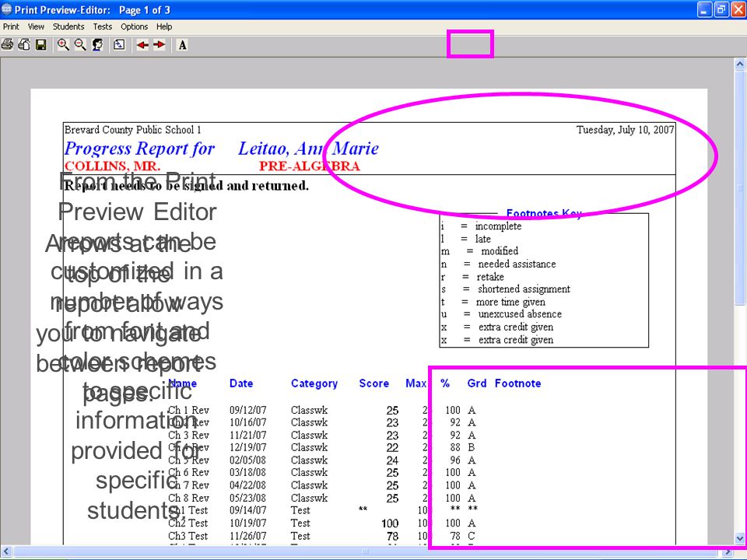Image resolution: width=747 pixels, height=560 pixels.
Task: Click the date '11/21/07' in the table
Action: 247,435
